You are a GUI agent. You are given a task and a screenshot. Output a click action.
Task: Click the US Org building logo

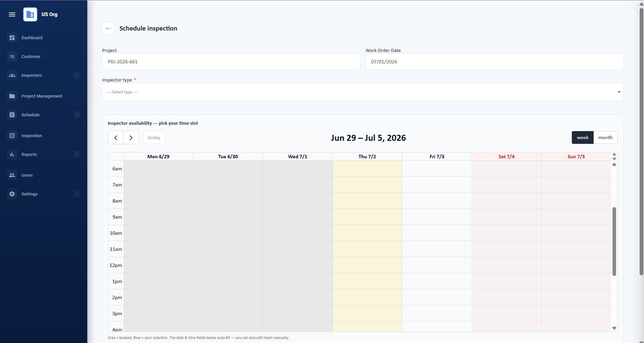coord(30,14)
